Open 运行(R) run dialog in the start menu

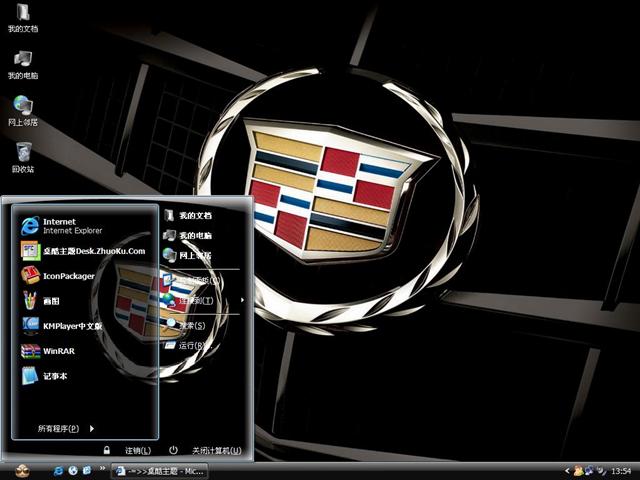tap(189, 345)
